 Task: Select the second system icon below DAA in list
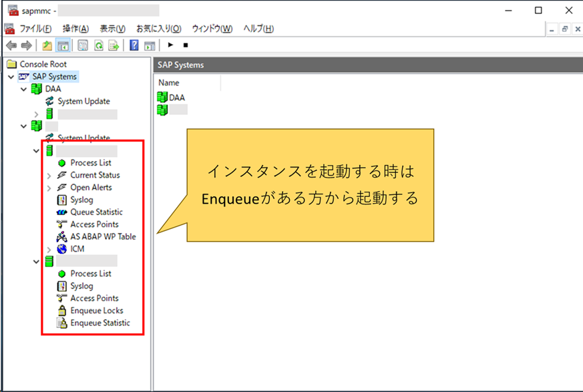pyautogui.click(x=162, y=110)
